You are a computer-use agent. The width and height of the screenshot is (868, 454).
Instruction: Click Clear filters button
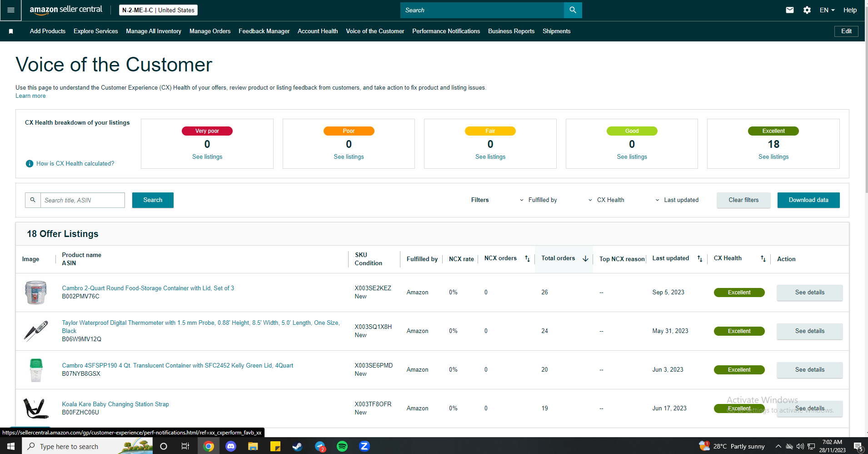(743, 200)
